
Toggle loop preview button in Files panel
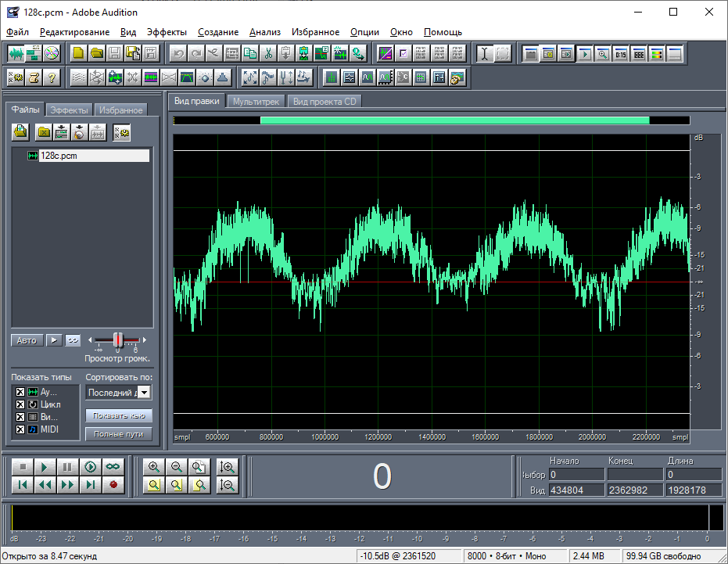point(73,340)
